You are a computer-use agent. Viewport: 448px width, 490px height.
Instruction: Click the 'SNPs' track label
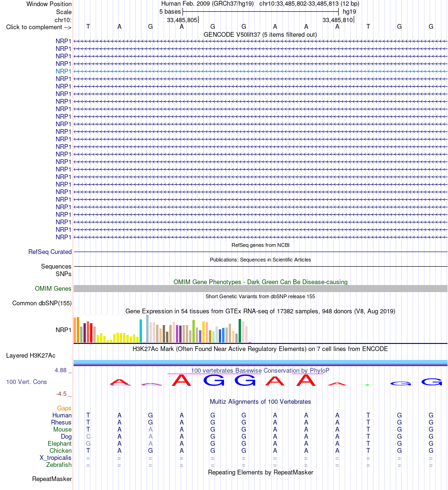pos(64,274)
